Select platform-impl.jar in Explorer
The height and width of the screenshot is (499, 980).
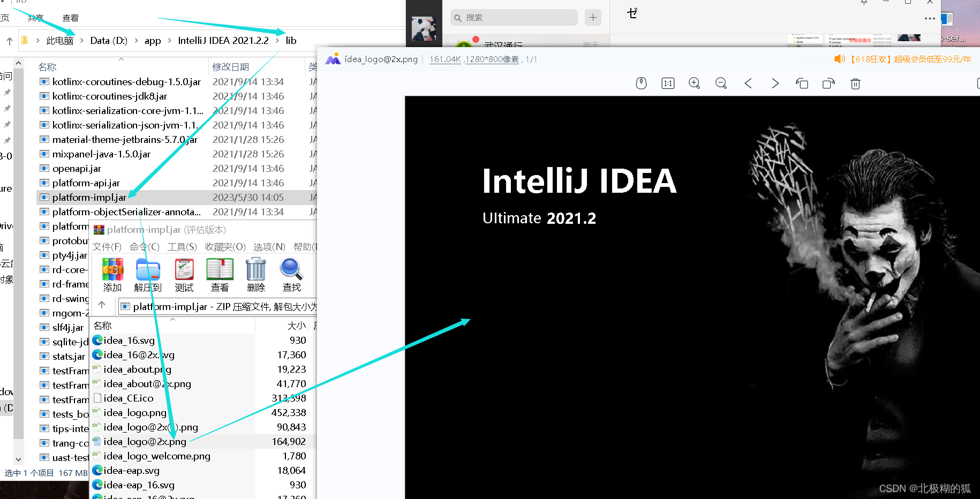[x=89, y=198]
